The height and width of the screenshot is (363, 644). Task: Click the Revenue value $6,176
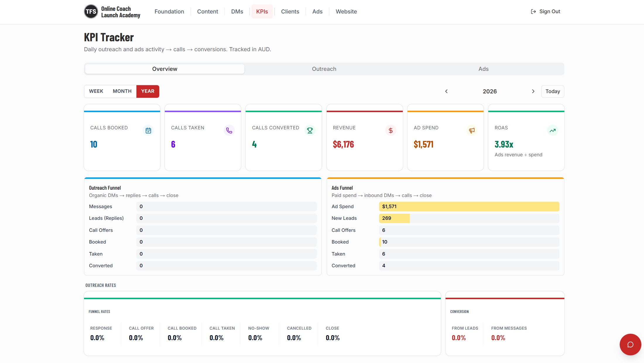point(343,145)
